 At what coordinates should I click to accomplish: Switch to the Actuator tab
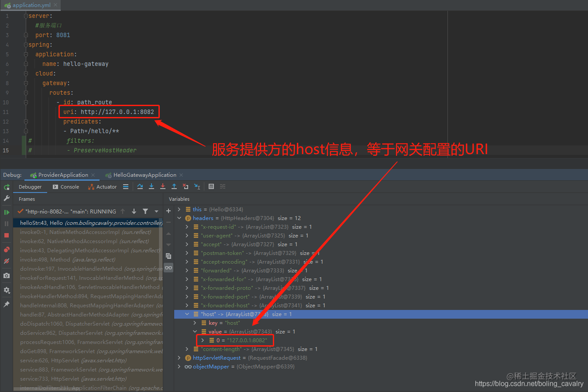tap(102, 187)
